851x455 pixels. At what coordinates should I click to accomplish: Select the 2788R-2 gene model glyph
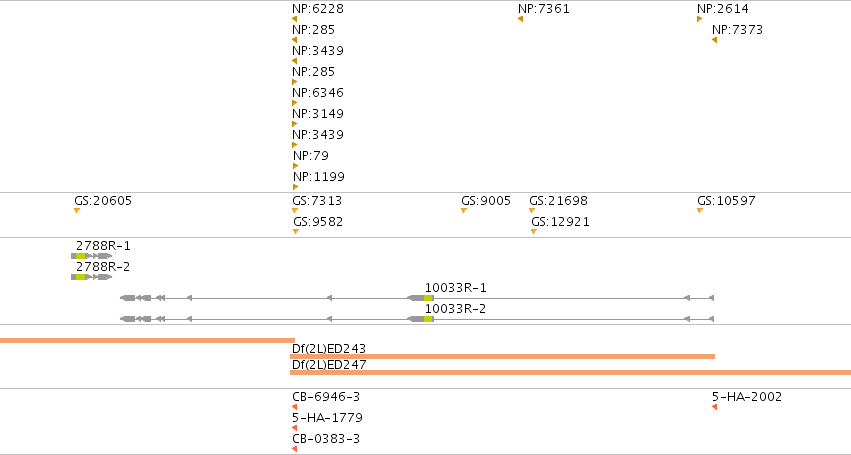pyautogui.click(x=92, y=277)
